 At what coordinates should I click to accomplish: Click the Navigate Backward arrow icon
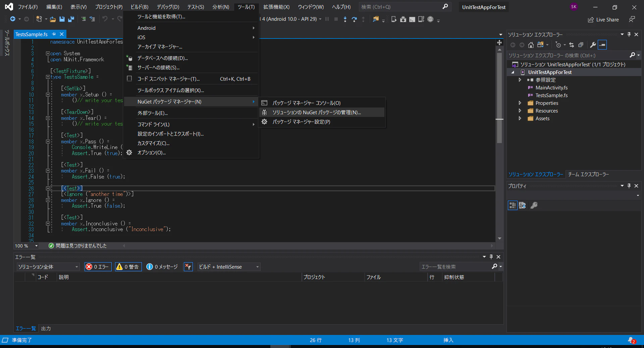(13, 19)
